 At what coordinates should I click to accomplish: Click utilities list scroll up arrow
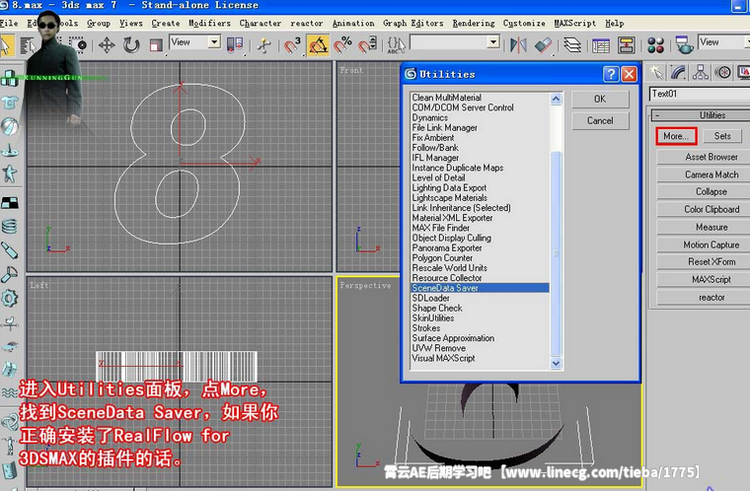pos(555,99)
